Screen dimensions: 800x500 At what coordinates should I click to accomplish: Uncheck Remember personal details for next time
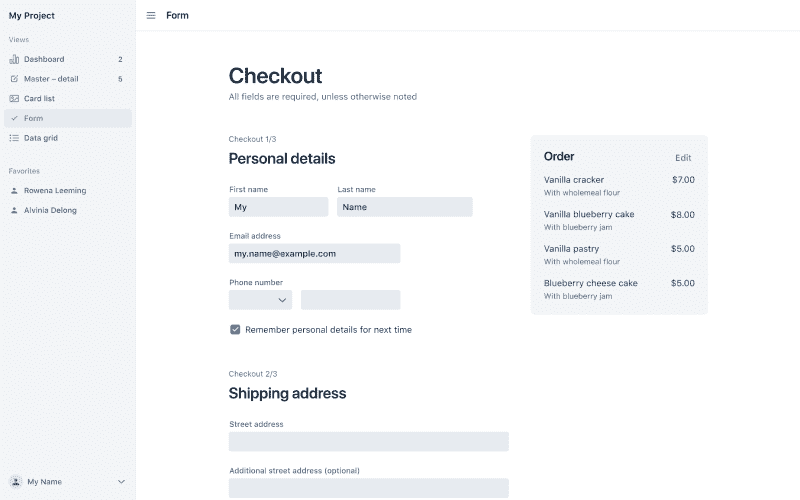235,329
